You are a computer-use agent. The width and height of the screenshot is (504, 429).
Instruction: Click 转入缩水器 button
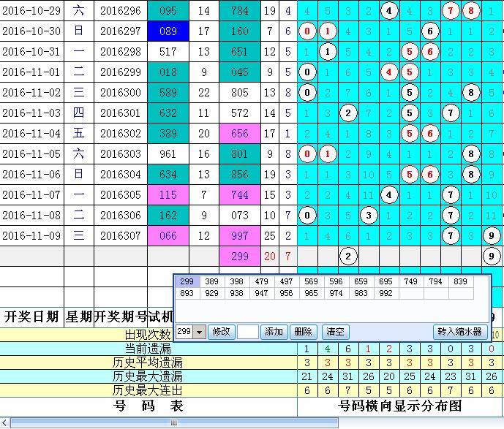[459, 332]
